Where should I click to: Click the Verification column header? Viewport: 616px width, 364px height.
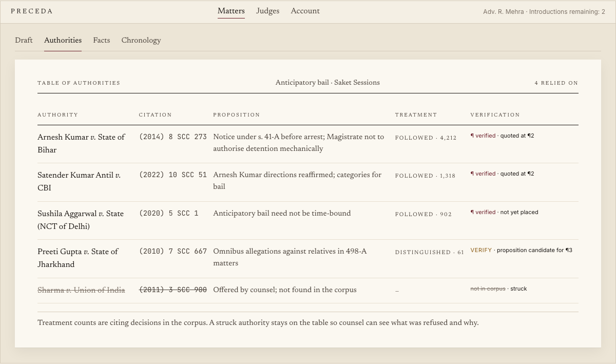[x=495, y=115]
